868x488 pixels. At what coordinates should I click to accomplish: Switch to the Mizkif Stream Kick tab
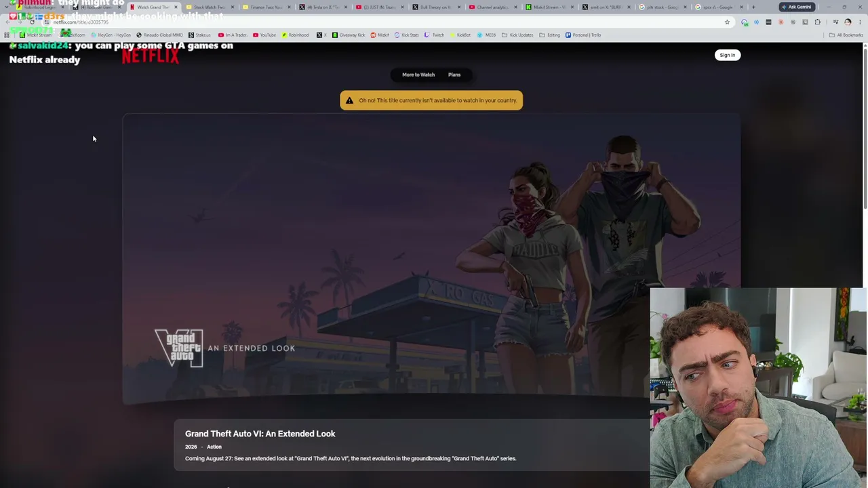click(x=549, y=7)
